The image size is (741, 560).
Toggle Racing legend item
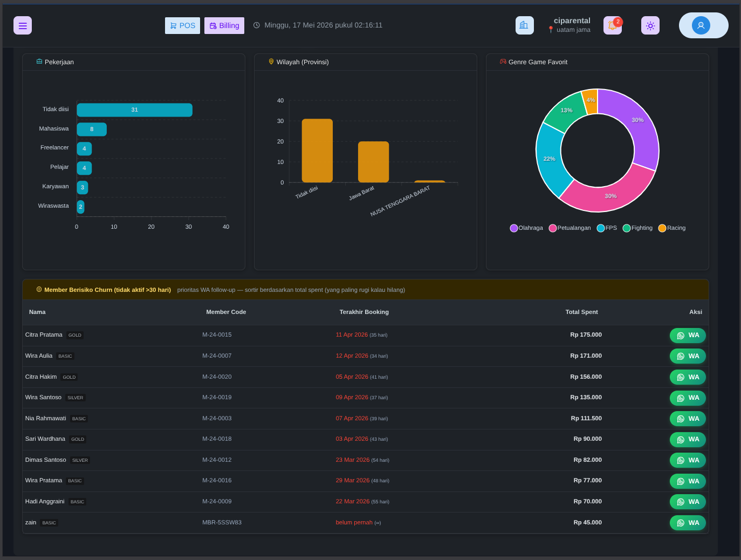672,228
